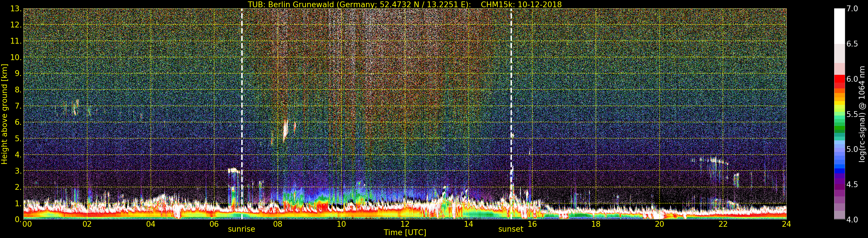Screen dimensions: 868x238
Task: Click the white dashed sunrise line
Action: click(242, 101)
